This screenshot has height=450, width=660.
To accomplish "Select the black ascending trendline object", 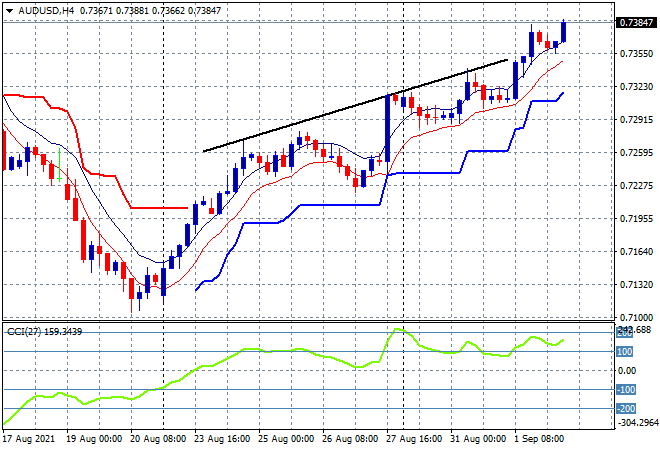I will pos(355,106).
